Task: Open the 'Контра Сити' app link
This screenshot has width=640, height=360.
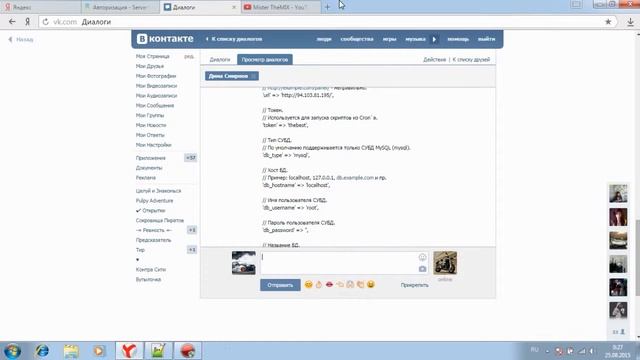Action: coord(151,269)
